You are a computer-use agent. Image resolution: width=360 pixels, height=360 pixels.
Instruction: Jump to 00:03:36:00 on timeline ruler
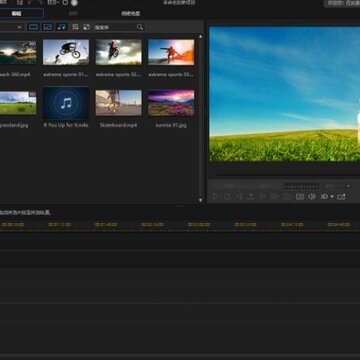[x=245, y=225]
